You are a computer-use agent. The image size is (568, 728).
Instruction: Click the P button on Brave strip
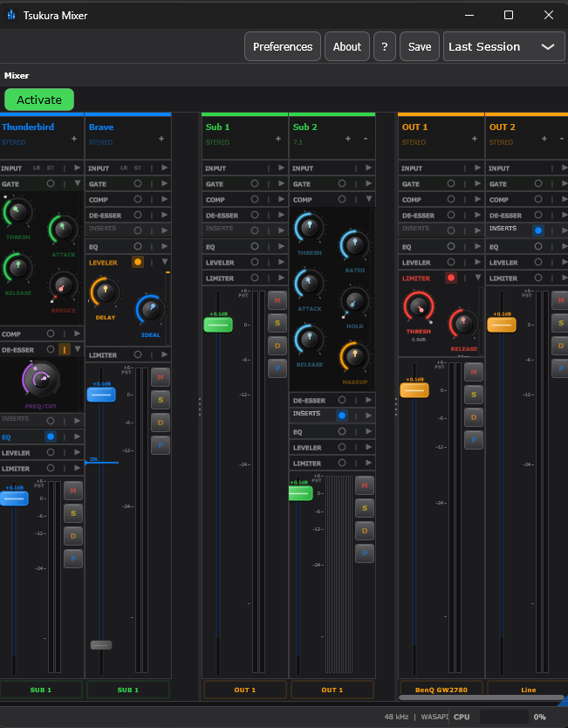pyautogui.click(x=160, y=446)
